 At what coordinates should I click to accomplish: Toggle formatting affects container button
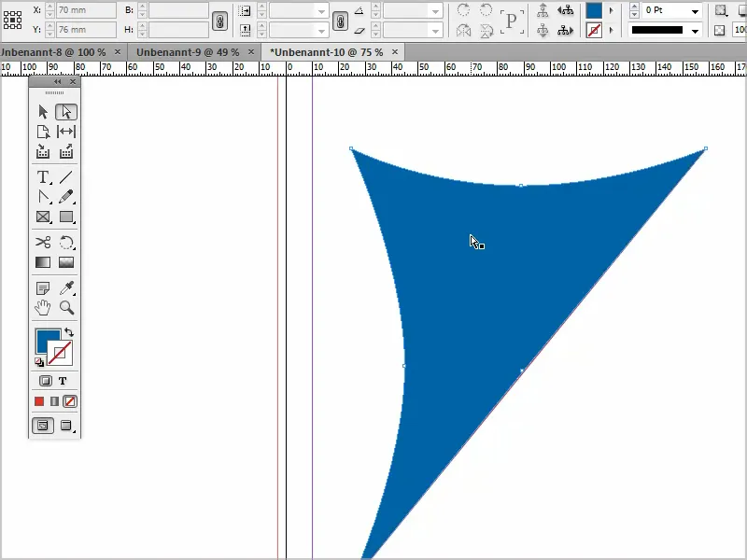(x=45, y=381)
